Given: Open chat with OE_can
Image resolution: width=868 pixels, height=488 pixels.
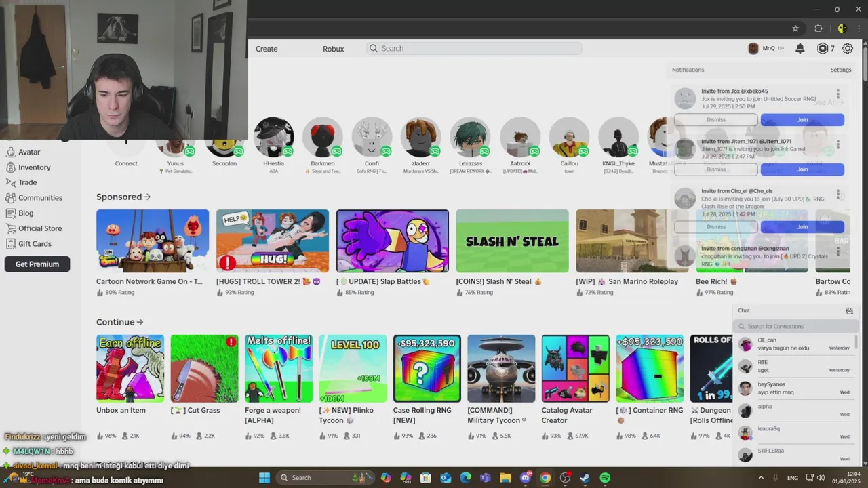Looking at the screenshot, I should pyautogui.click(x=794, y=344).
